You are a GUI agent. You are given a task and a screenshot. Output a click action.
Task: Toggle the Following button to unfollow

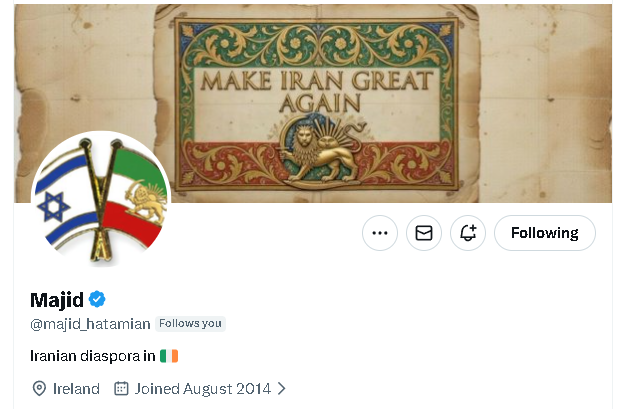(544, 233)
